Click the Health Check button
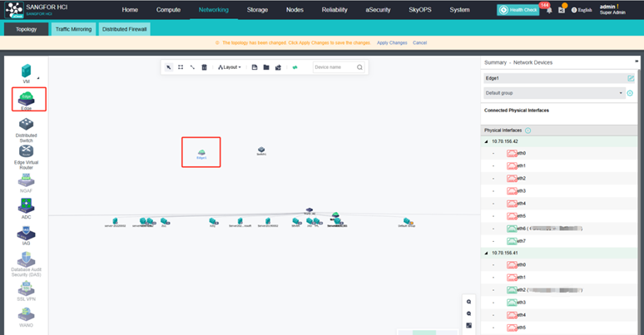Screen dimensions: 644x335 click(x=518, y=10)
